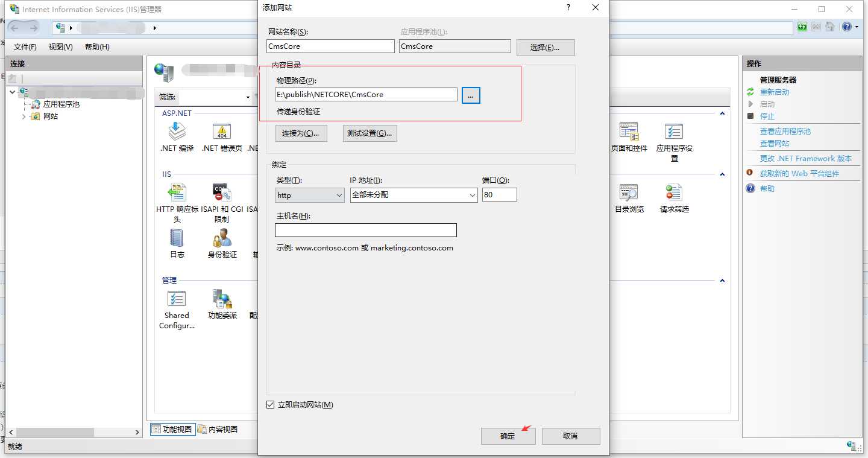
Task: Click the back navigation arrow in IIS Manager
Action: coord(14,27)
